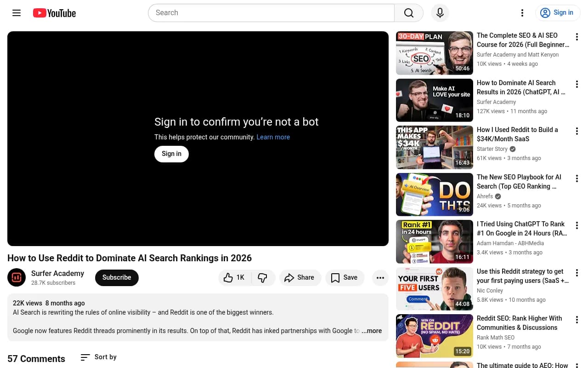Viewport: 588px width, 368px height.
Task: Click the 28.7K subscribers text
Action: click(53, 283)
